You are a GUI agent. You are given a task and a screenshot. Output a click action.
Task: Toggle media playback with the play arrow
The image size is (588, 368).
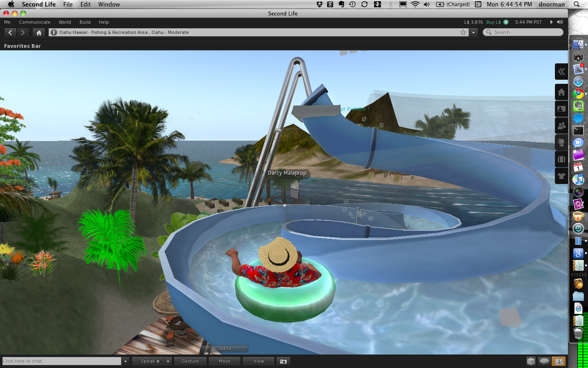pyautogui.click(x=551, y=22)
